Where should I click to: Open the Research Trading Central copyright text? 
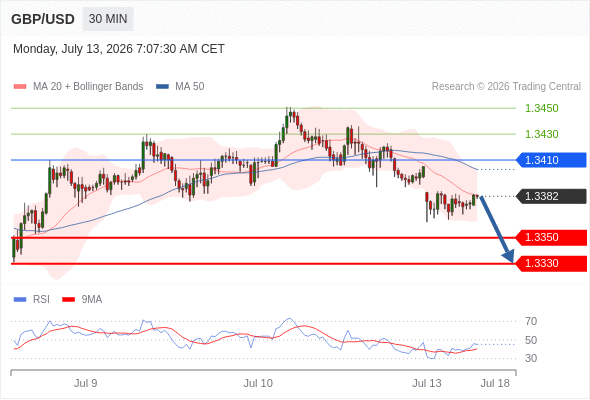(x=506, y=87)
